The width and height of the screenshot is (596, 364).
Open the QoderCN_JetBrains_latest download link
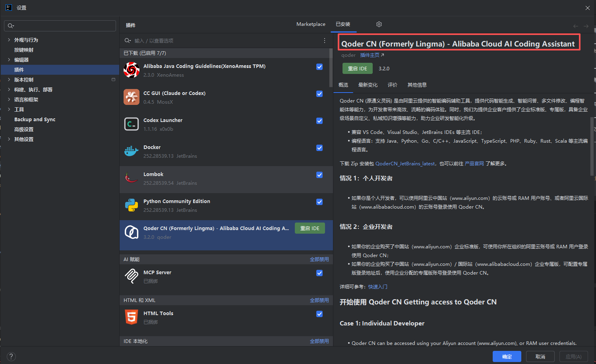[x=405, y=164]
